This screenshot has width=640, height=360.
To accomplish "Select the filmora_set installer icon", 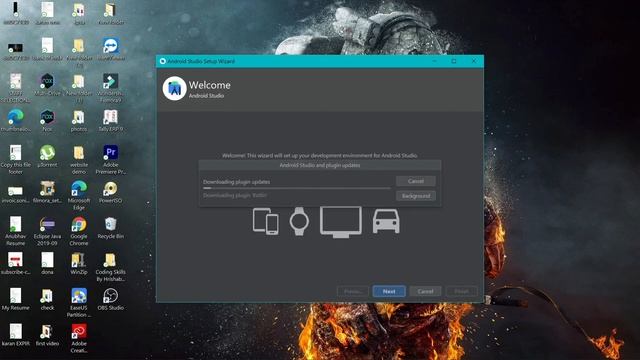I will tap(47, 192).
